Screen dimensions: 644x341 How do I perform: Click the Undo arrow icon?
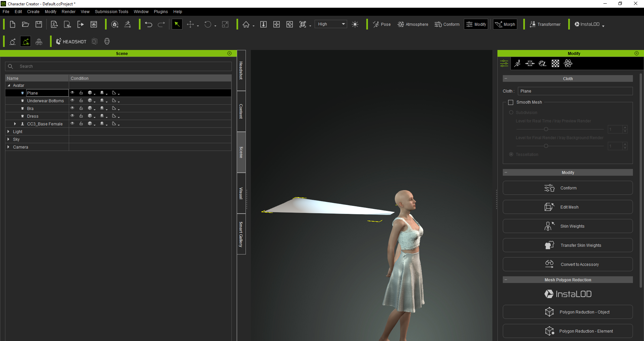point(149,24)
